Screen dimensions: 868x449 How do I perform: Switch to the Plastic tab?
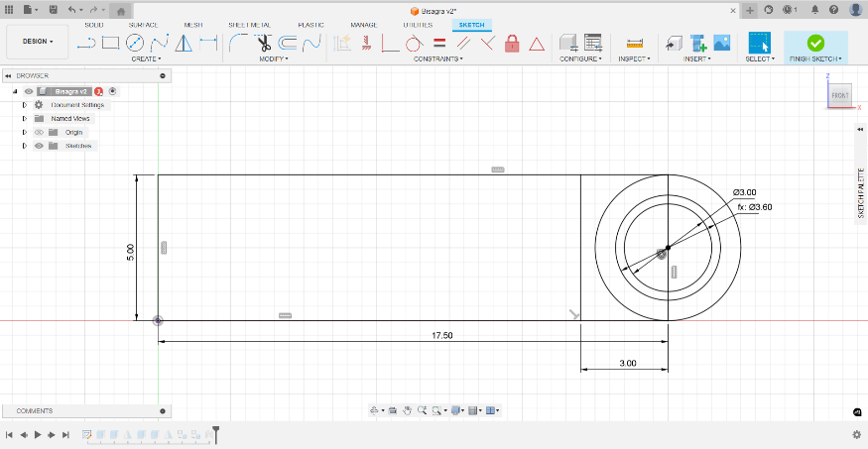click(x=311, y=25)
